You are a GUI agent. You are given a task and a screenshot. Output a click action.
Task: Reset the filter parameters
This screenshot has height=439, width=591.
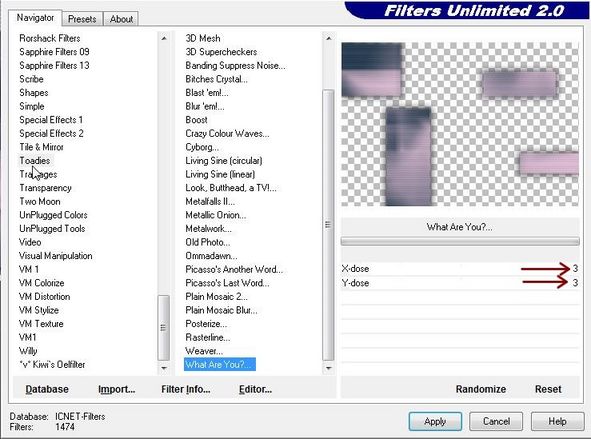coord(548,389)
